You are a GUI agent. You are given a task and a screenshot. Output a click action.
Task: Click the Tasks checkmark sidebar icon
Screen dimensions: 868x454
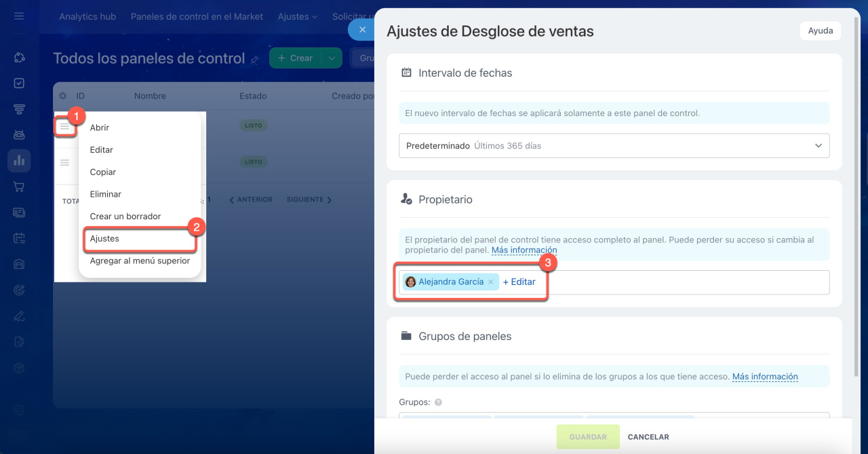[19, 83]
